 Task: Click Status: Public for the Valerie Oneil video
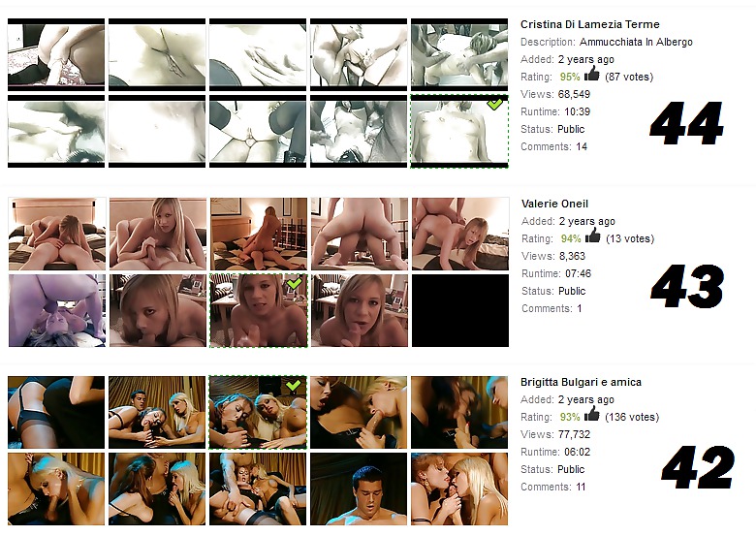pos(553,291)
